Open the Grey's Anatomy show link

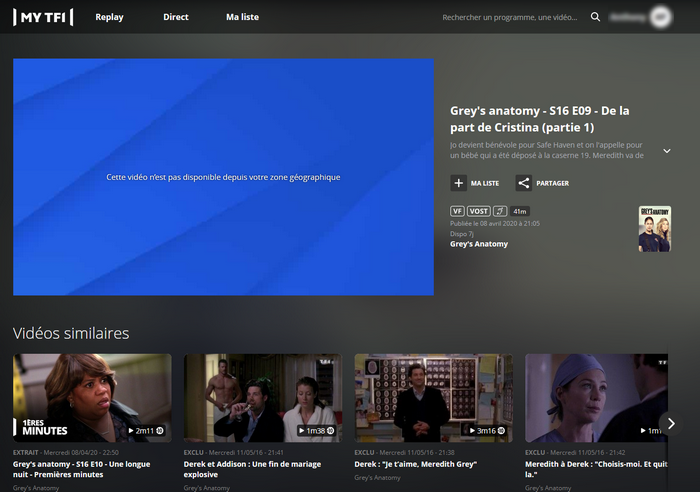[479, 244]
